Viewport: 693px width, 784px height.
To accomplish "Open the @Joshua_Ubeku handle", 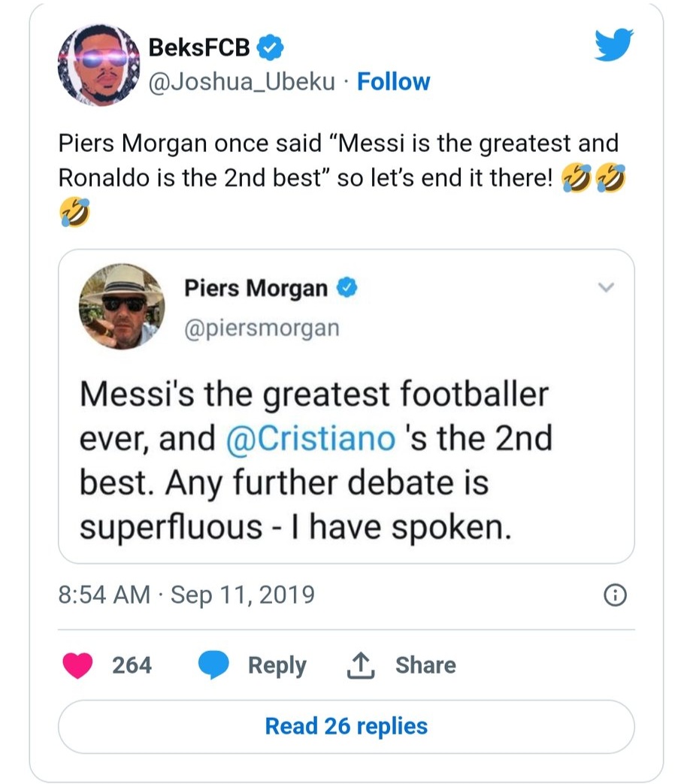I will click(242, 81).
